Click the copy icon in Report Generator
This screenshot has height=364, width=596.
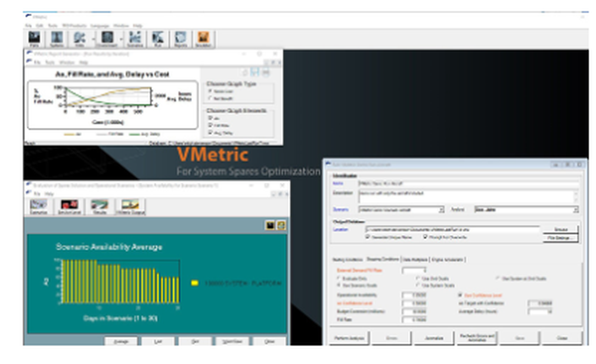pyautogui.click(x=246, y=72)
